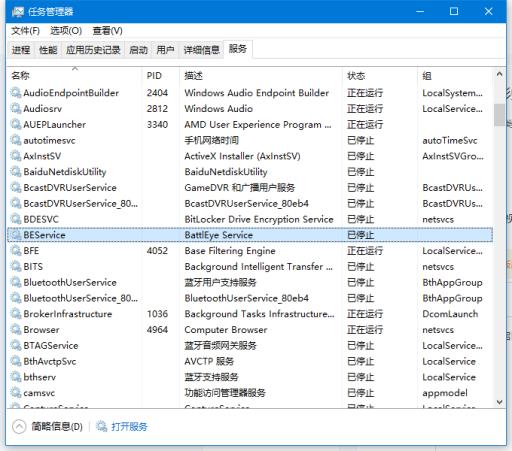Click the gear icon beside BTAGService
The width and height of the screenshot is (512, 451).
[x=16, y=345]
